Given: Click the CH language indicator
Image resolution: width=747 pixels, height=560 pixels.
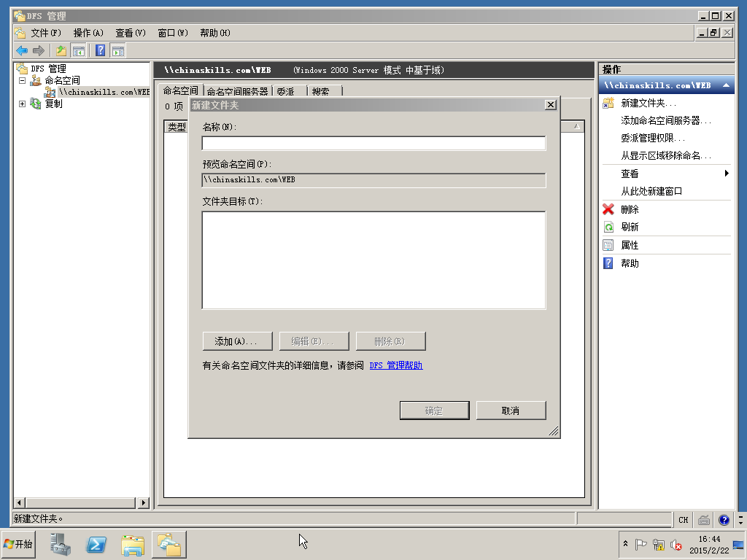Looking at the screenshot, I should tap(683, 519).
